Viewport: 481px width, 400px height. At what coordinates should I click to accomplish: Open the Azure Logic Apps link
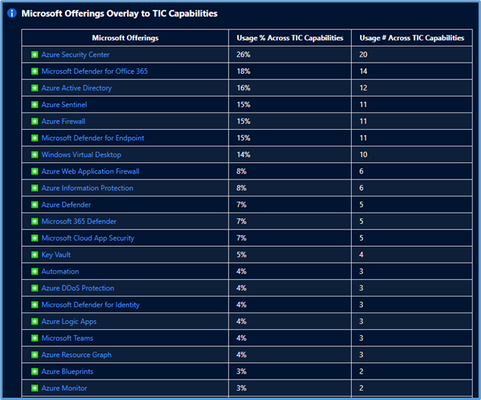pyautogui.click(x=69, y=321)
